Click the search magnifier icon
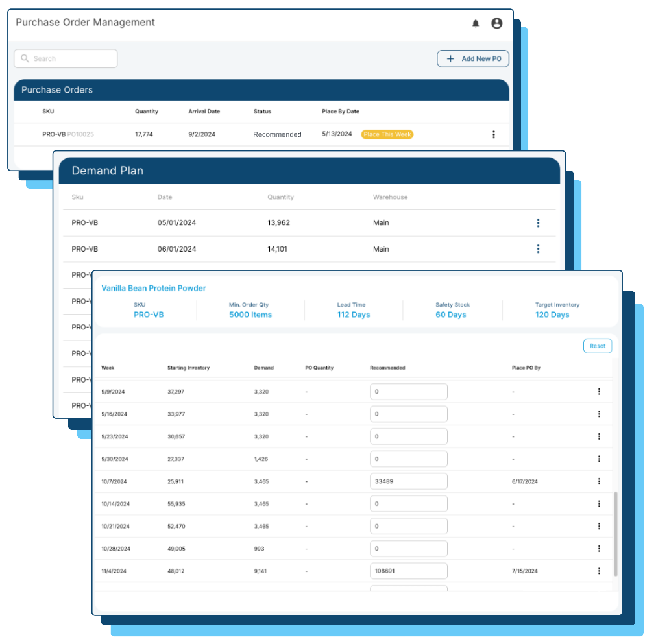The height and width of the screenshot is (644, 656). [x=25, y=58]
